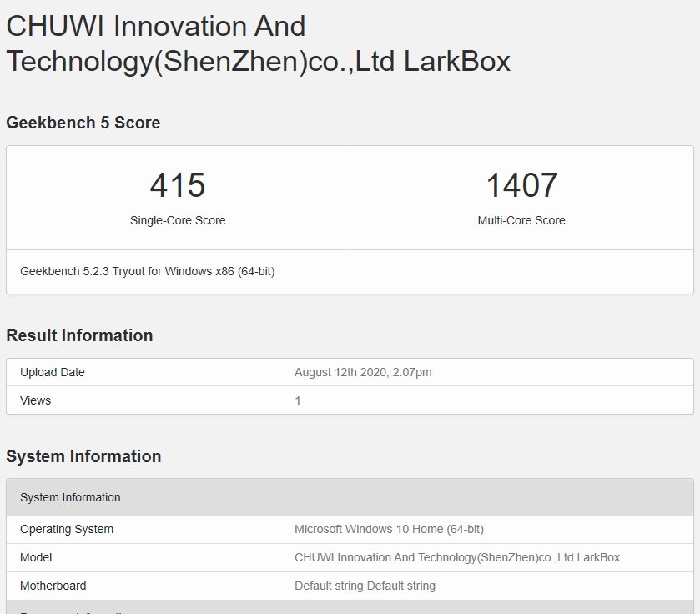Click the Single-Core Score label

tap(178, 220)
